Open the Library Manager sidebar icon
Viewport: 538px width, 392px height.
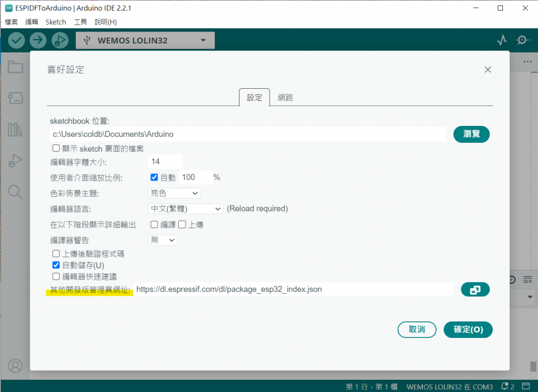pos(15,130)
